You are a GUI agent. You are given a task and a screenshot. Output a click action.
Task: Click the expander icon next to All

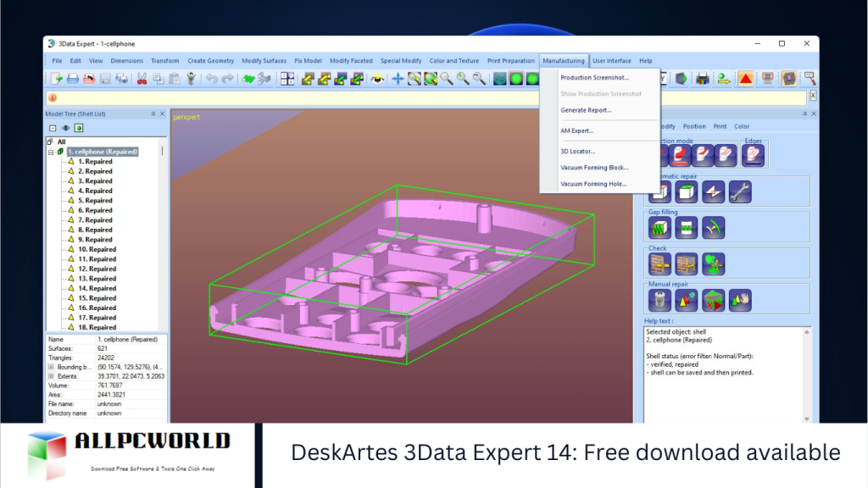point(50,141)
